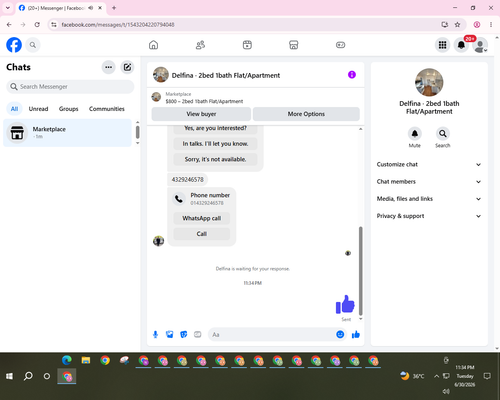Click the View buyer button
Viewport: 500px width, 400px height.
pos(201,114)
